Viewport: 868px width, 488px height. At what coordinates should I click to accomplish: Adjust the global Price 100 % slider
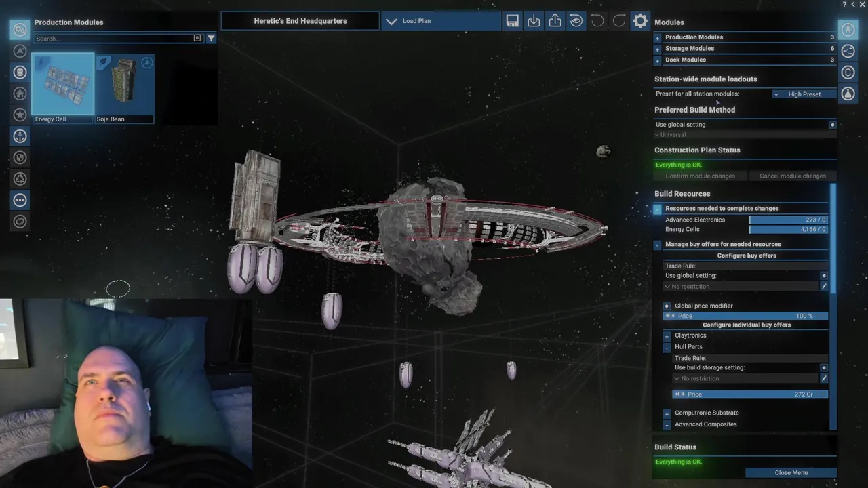(x=745, y=316)
